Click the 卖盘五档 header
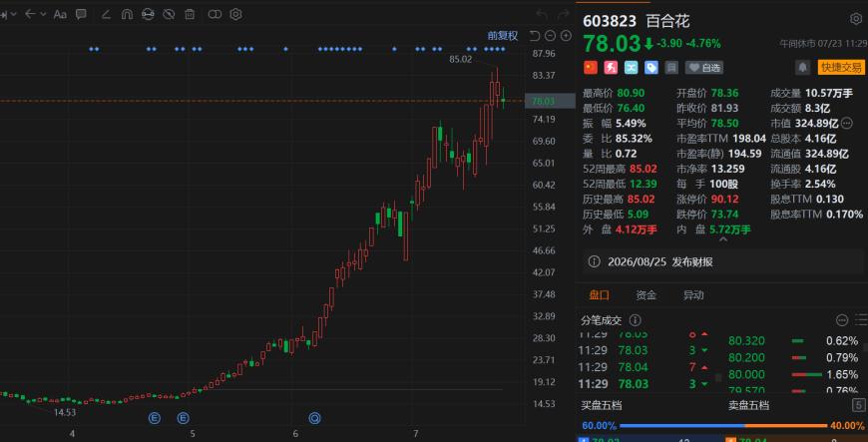Viewport: 868px width, 442px height. pyautogui.click(x=748, y=405)
